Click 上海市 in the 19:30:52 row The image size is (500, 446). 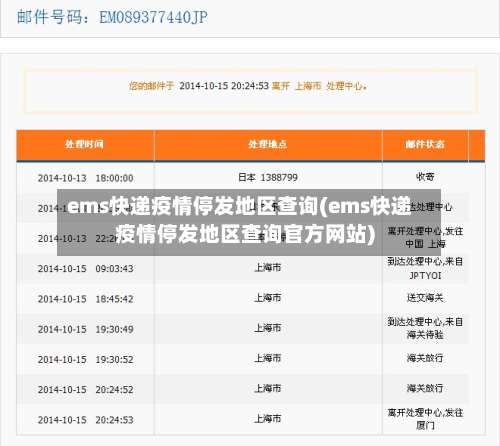click(x=268, y=358)
